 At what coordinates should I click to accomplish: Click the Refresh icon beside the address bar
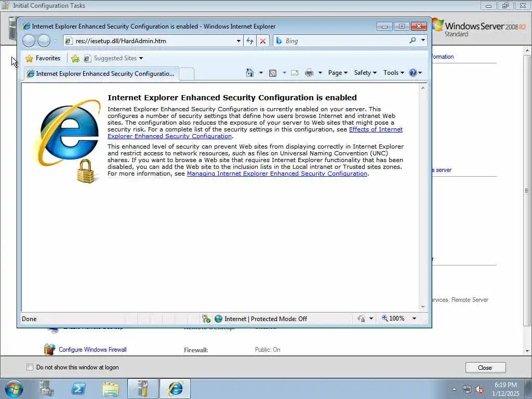click(x=250, y=41)
